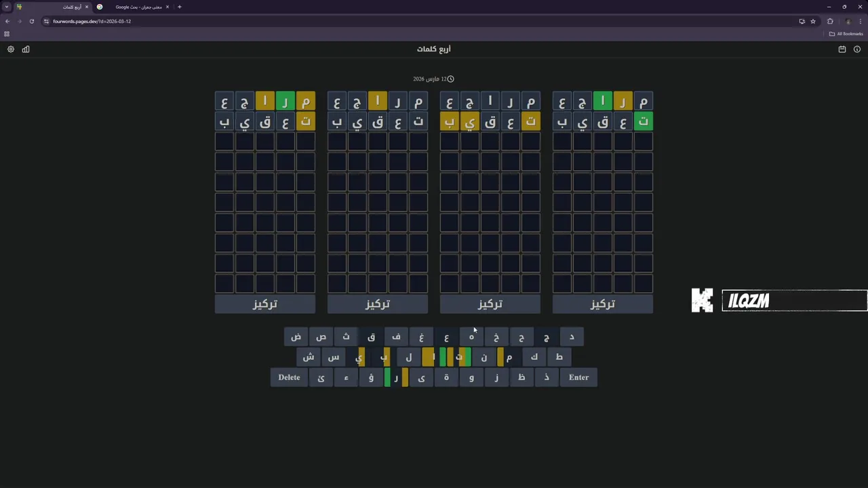
Task: Open the All Bookmarks folder
Action: [846, 34]
